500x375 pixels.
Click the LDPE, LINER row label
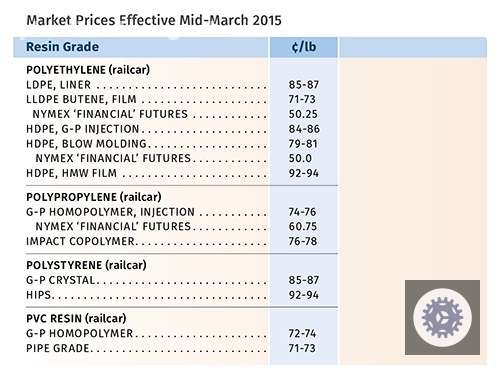pos(58,85)
